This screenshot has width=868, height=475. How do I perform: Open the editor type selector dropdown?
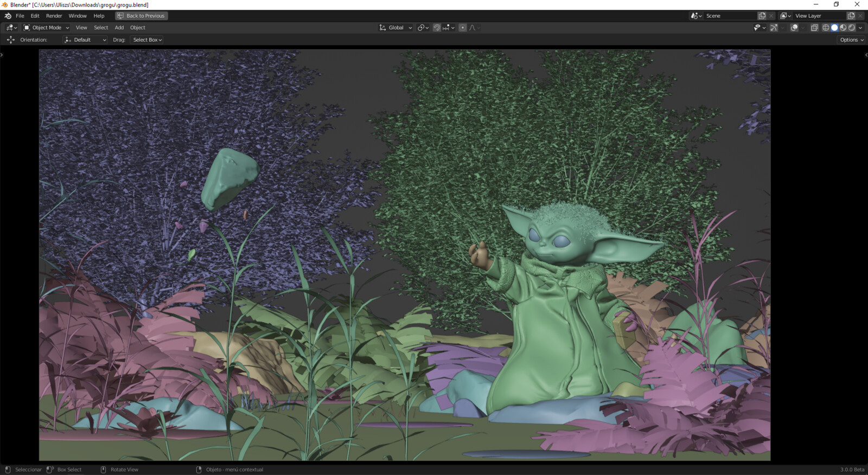[11, 28]
